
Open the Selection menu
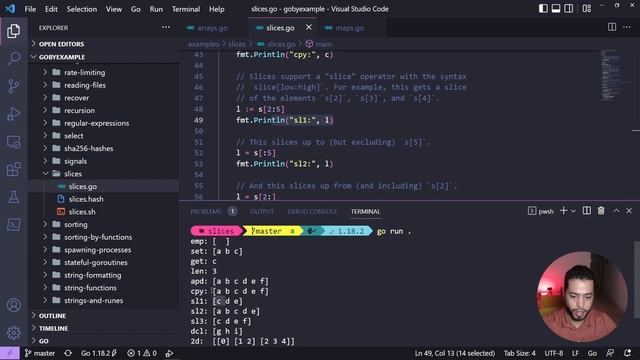82,9
